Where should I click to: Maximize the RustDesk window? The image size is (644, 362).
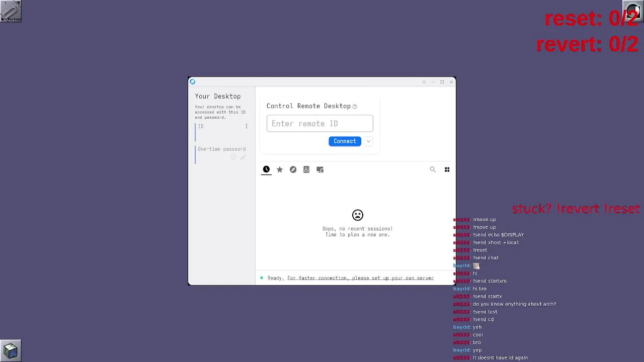tap(442, 82)
